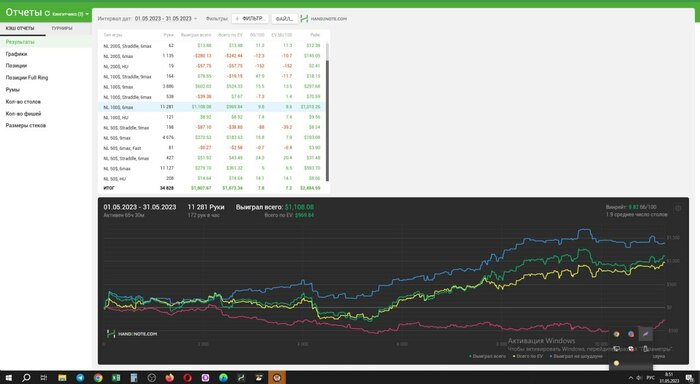This screenshot has height=384, width=700.
Task: Open Excel from the taskbar
Action: click(x=116, y=378)
